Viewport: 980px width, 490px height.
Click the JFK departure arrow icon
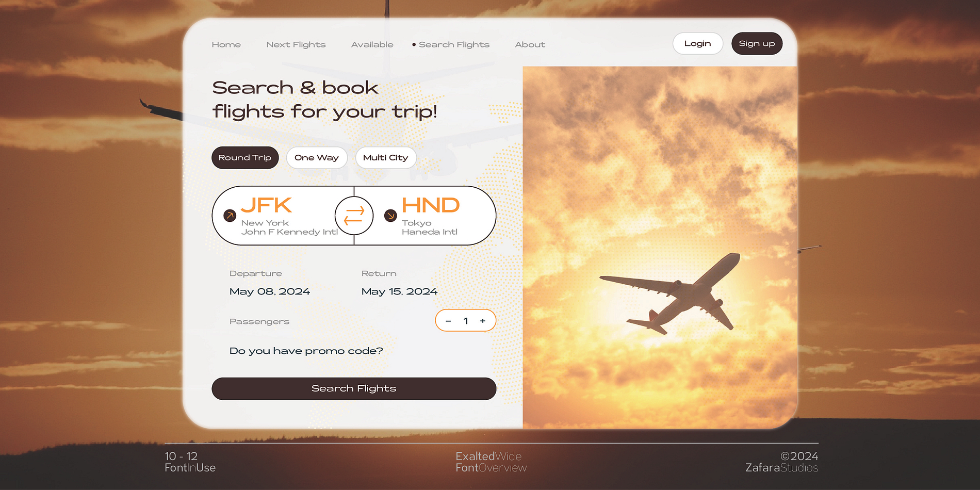coord(230,216)
